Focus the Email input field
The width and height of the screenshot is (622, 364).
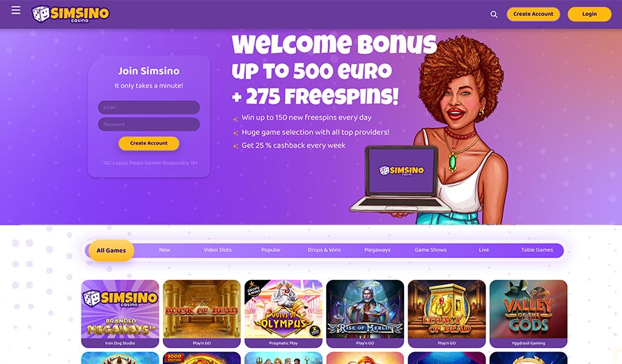coord(149,107)
